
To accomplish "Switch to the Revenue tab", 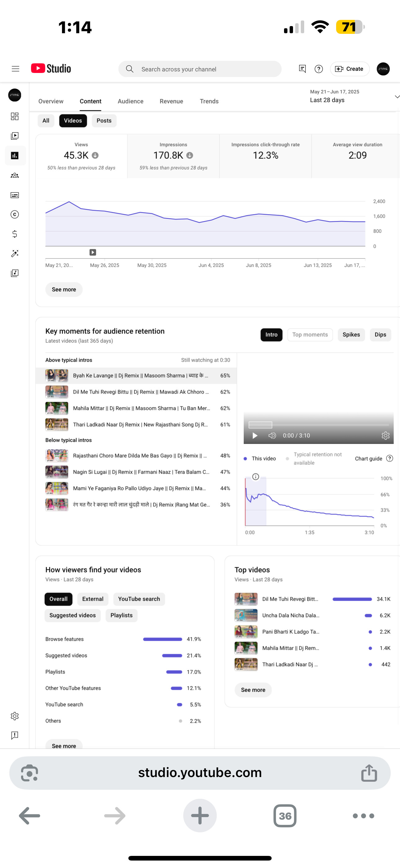I will tap(171, 101).
